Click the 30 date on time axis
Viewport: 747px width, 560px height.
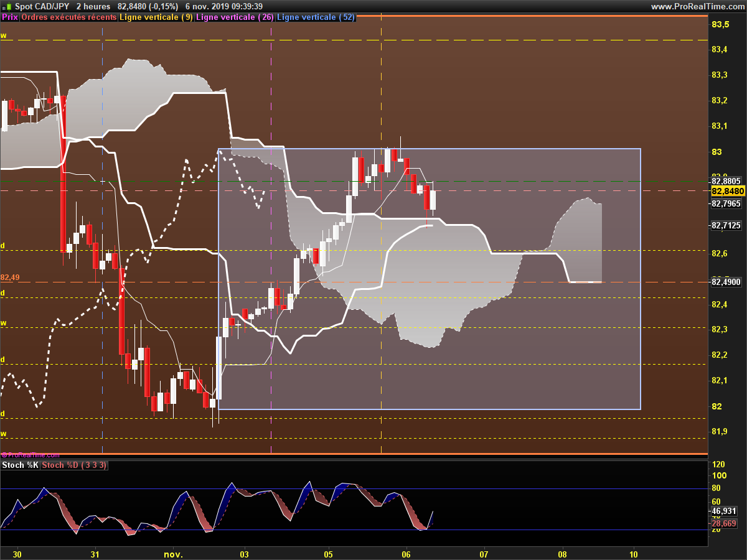click(17, 554)
